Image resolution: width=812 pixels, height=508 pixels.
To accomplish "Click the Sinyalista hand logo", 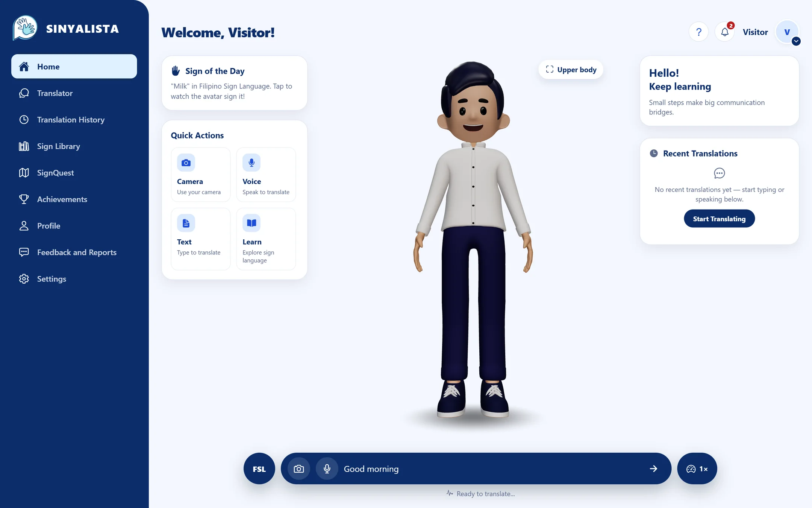I will (25, 28).
